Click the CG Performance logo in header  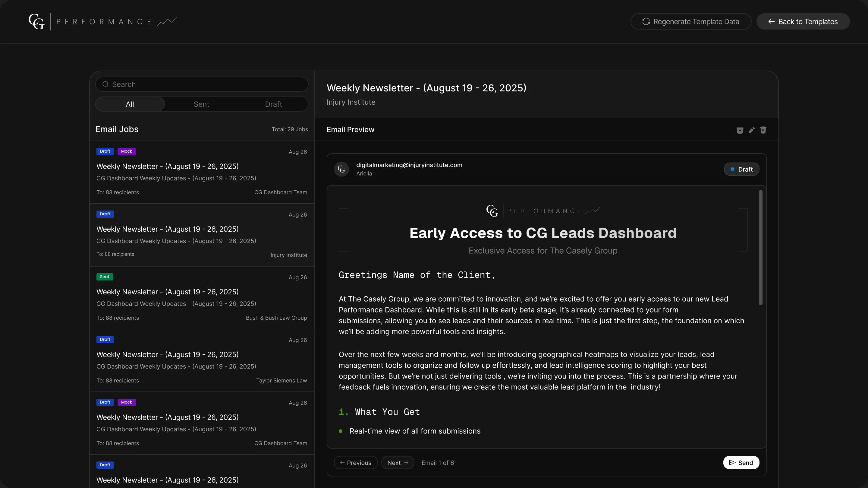[x=103, y=22]
